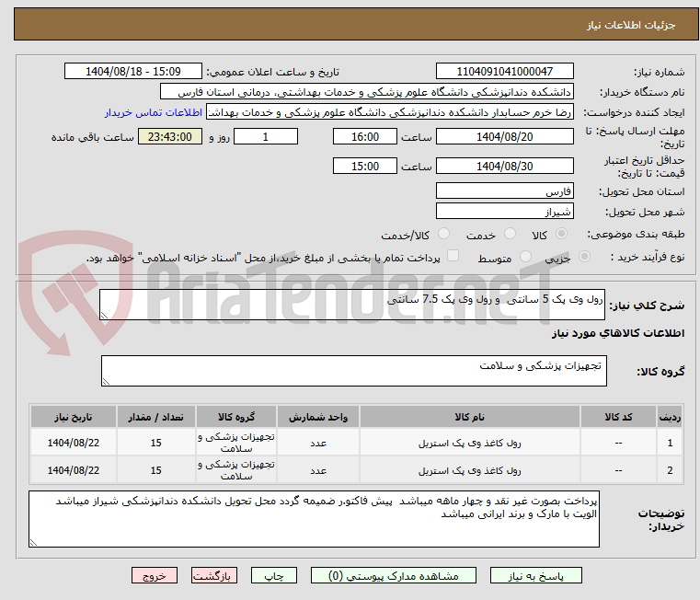Click the resize handle of شرح کلی نیاز box
Viewport: 700px width, 600px height.
pyautogui.click(x=104, y=316)
